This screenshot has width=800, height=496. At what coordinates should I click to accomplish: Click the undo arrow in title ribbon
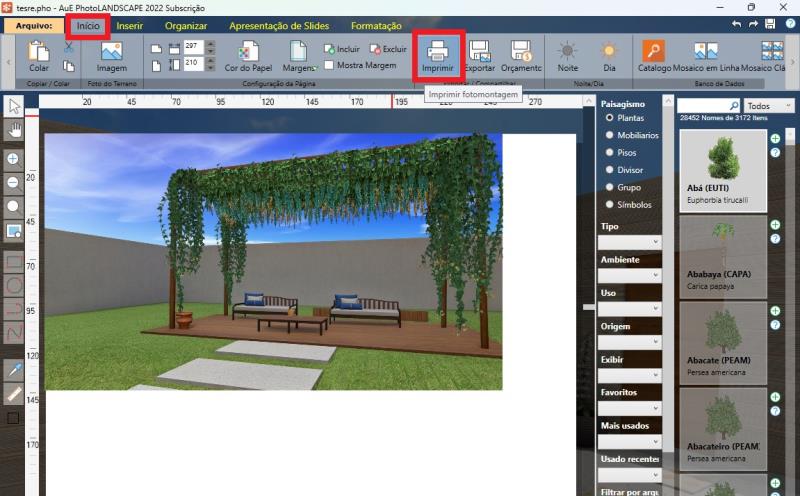tap(736, 24)
